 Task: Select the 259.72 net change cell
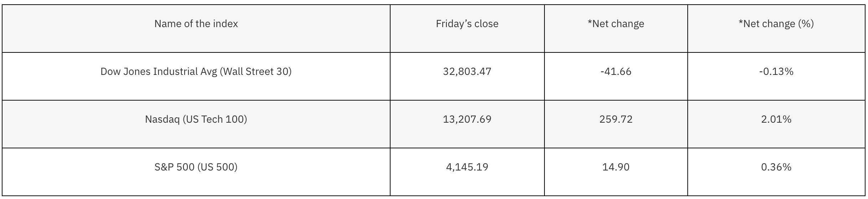[x=616, y=119]
